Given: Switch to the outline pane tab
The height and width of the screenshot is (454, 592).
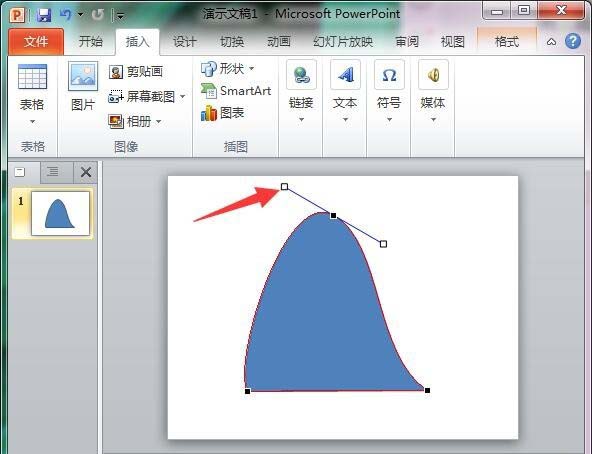Looking at the screenshot, I should click(x=56, y=172).
